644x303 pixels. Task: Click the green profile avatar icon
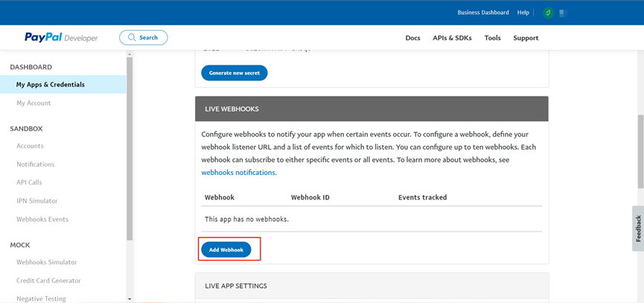[548, 13]
